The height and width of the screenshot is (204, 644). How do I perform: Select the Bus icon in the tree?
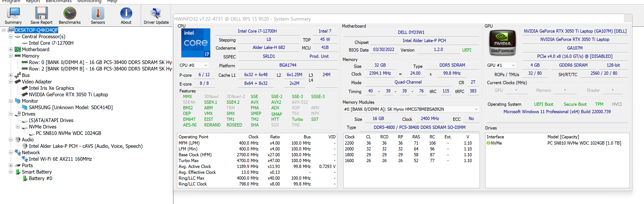[18, 75]
